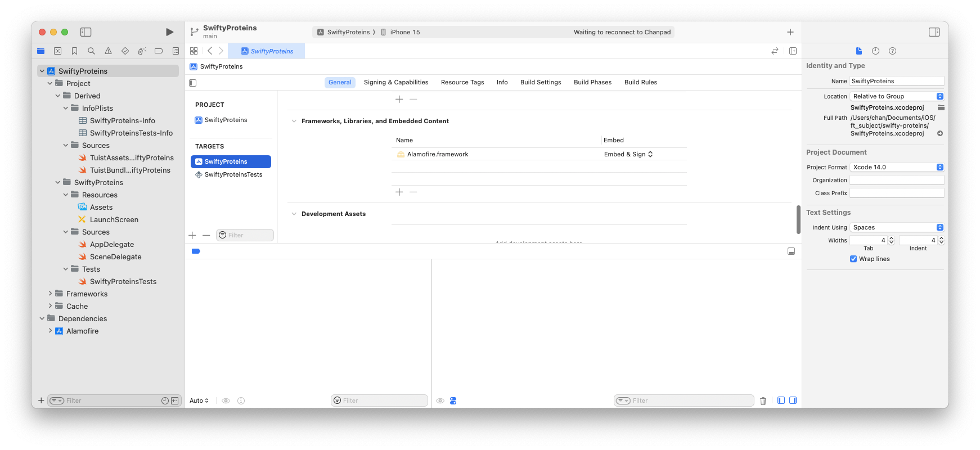Toggle the console metadata switch icon
Viewport: 980px width, 450px height.
(453, 400)
